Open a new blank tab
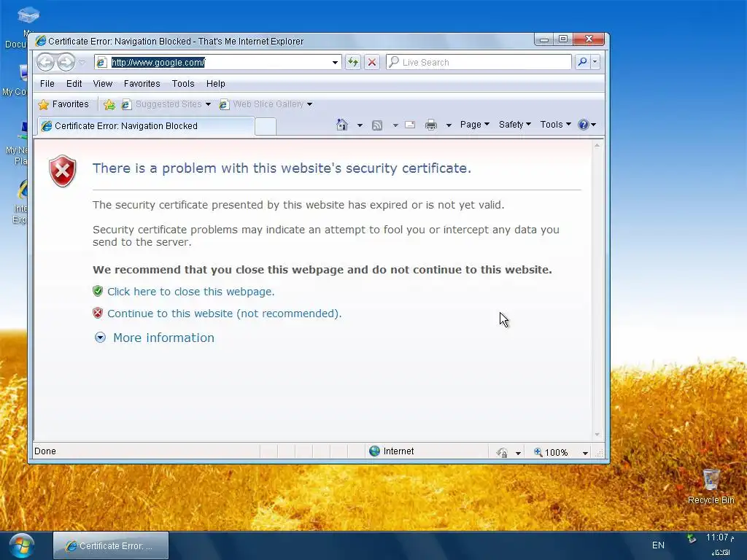The height and width of the screenshot is (560, 747). click(x=266, y=127)
